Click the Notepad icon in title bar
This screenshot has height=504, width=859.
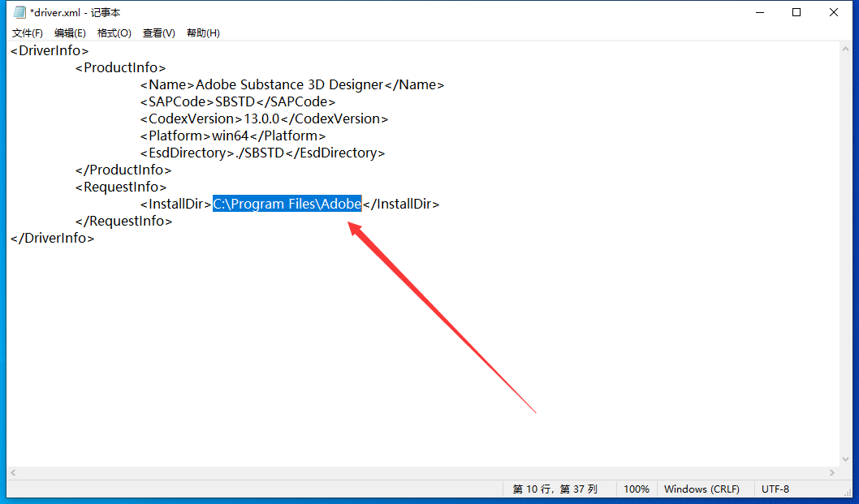point(20,12)
